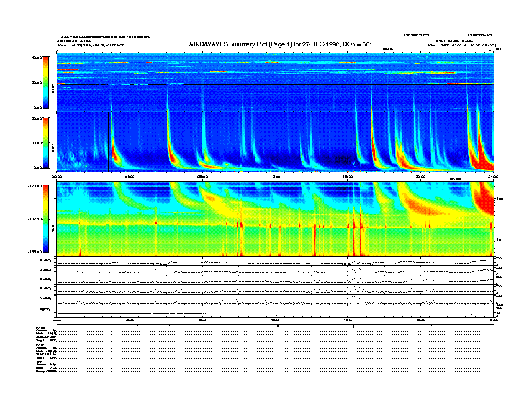Click the 24:00 tick label under RAD1 spectrogram
Screen dimensions: 532x411
click(493, 177)
